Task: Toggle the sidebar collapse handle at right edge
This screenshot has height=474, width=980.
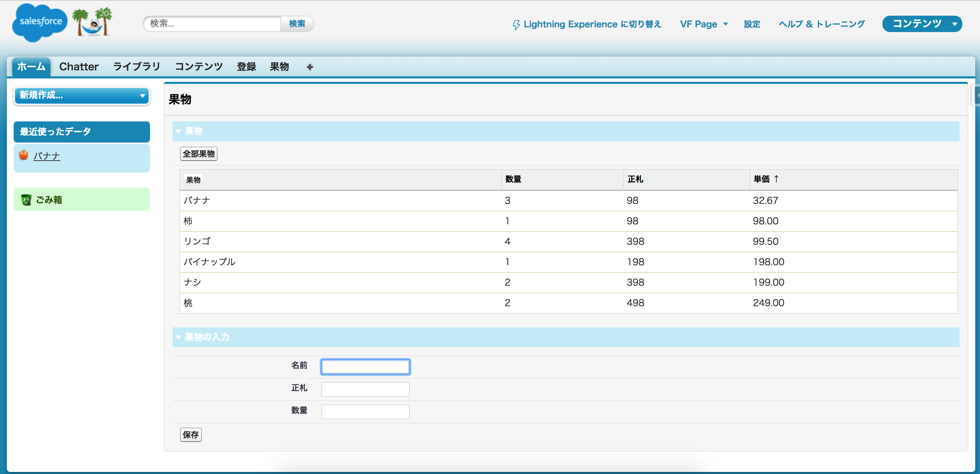Action: pyautogui.click(x=976, y=95)
